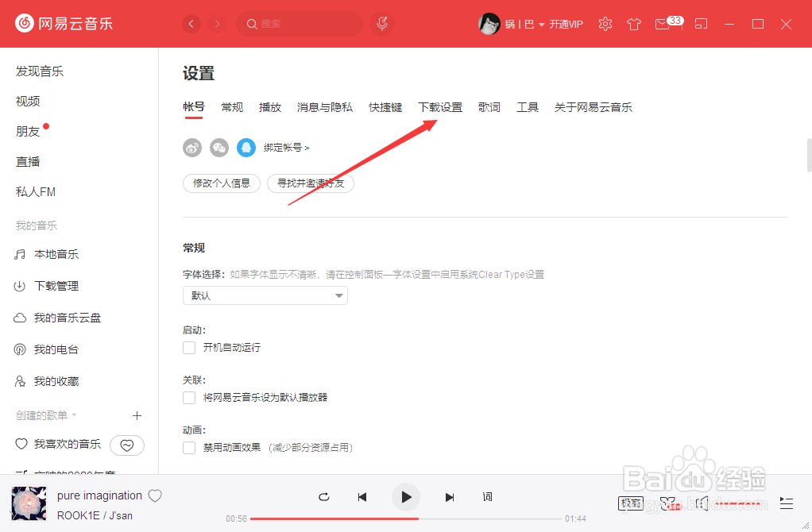The image size is (812, 532).
Task: Open 视频 in sidebar
Action: pyautogui.click(x=28, y=102)
